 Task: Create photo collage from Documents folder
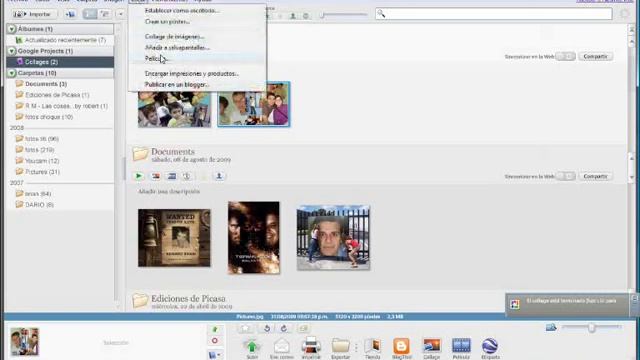156,176
